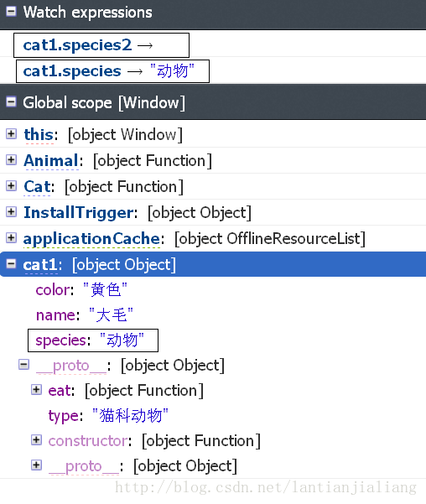Expand the constructor function node
The image size is (426, 504).
coord(36,440)
